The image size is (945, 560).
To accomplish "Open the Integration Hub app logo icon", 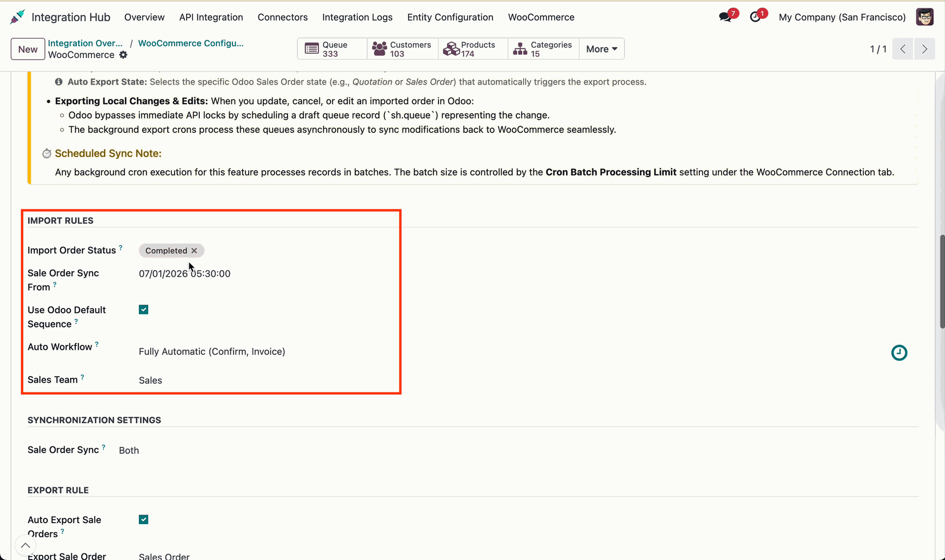I will (x=17, y=17).
